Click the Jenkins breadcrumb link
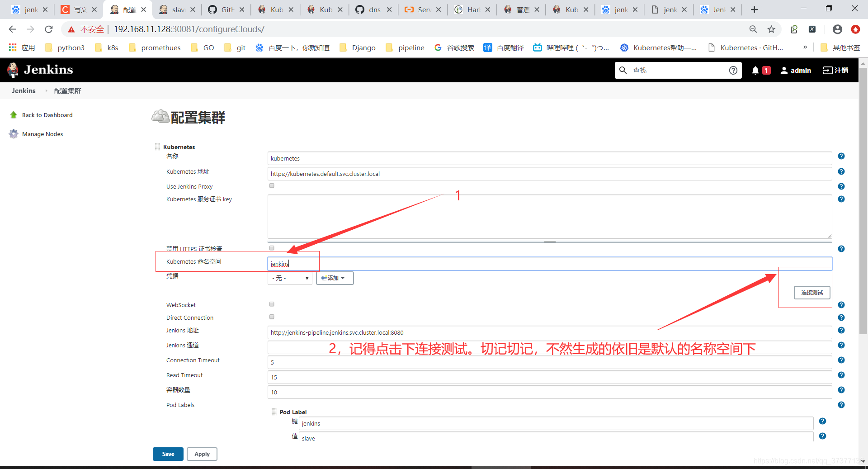The width and height of the screenshot is (868, 469). tap(24, 90)
